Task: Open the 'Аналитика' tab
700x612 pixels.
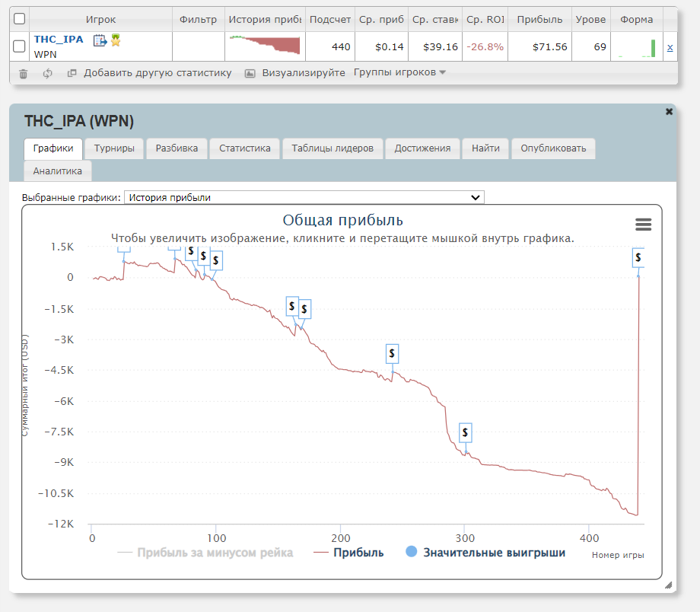Action: (57, 171)
